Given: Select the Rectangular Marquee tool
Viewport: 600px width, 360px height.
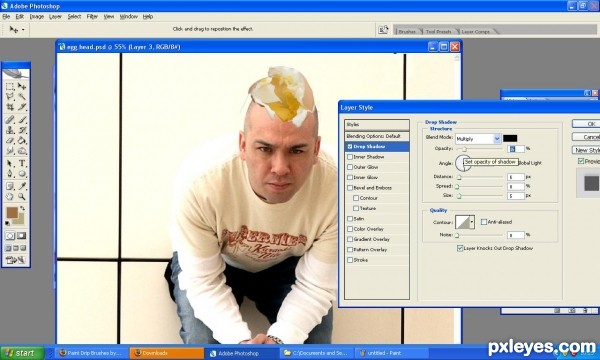Looking at the screenshot, I should point(10,86).
